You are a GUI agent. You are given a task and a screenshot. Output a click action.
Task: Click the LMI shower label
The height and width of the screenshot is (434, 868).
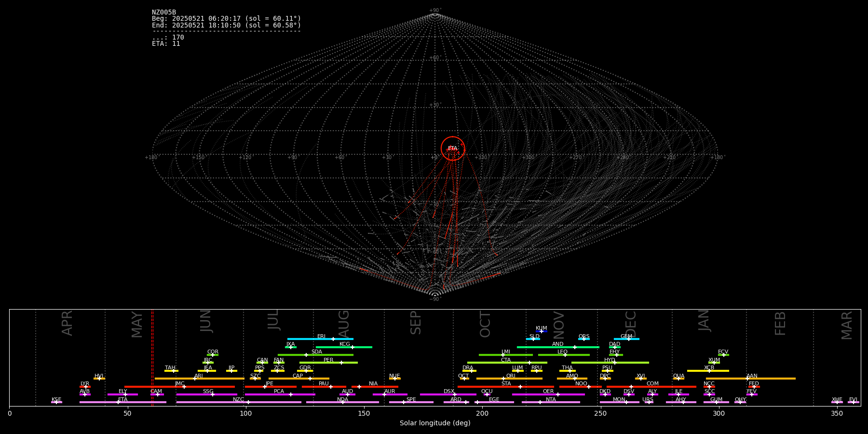point(506,352)
